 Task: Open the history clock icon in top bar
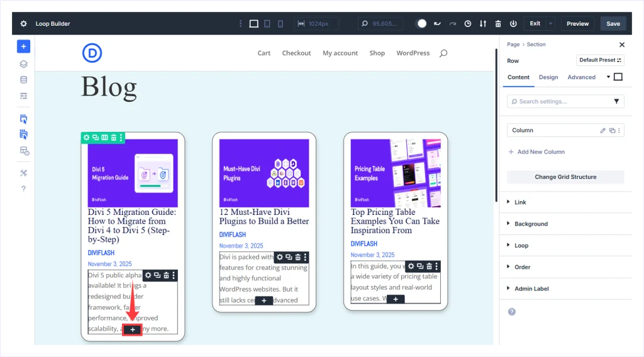467,24
